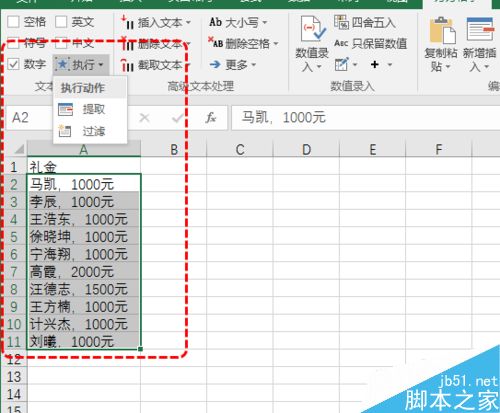The image size is (500, 413).
Task: Click the pencil edit icon in 数值录入
Action: (342, 65)
